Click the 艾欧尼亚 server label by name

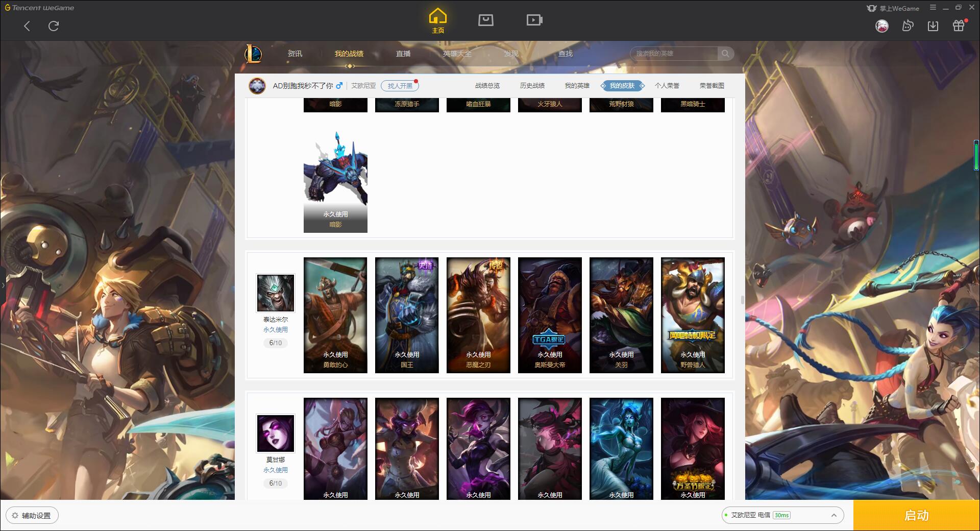tap(363, 86)
